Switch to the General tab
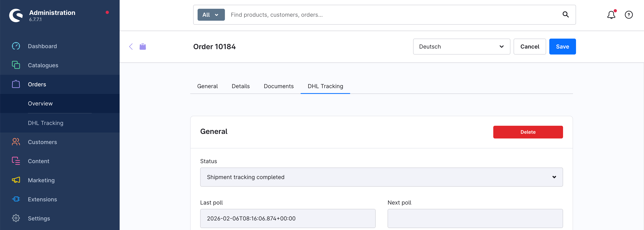The height and width of the screenshot is (230, 644). click(207, 86)
